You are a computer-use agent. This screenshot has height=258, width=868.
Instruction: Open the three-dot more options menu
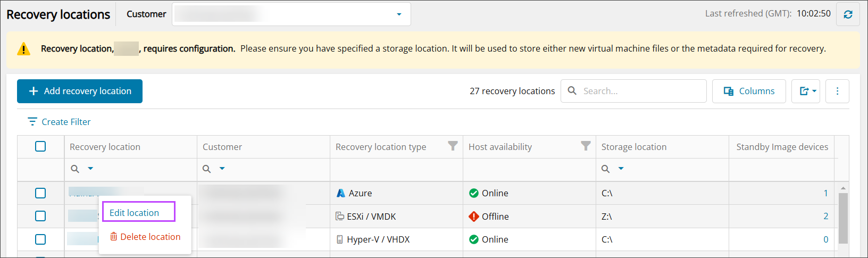[x=837, y=91]
